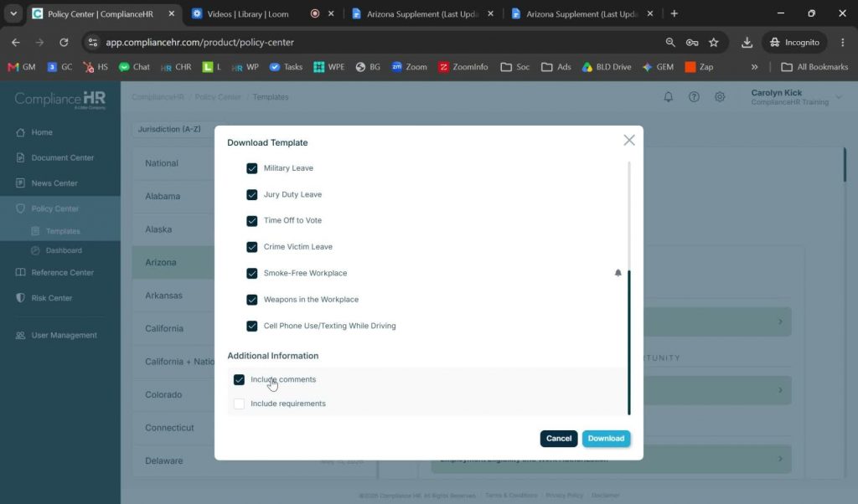Click the Download button
Screen dimensions: 858x504
(606, 439)
